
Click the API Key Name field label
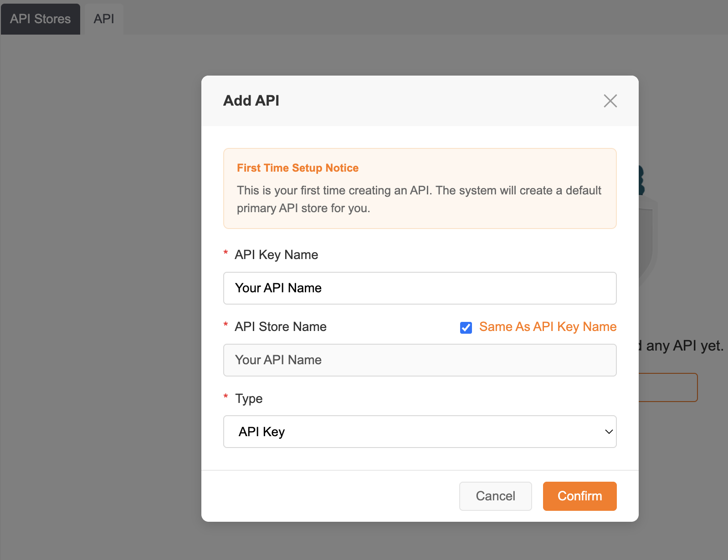276,255
